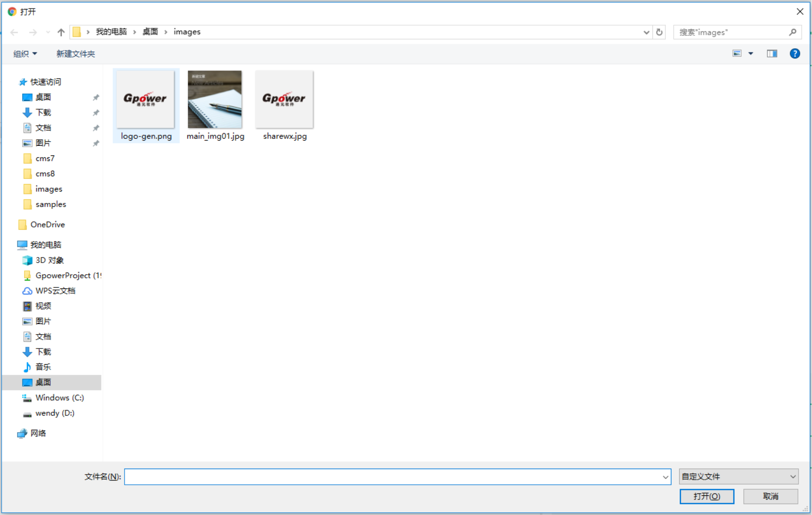Click 新建文件夹 to create folder
The height and width of the screenshot is (515, 812).
pos(75,54)
